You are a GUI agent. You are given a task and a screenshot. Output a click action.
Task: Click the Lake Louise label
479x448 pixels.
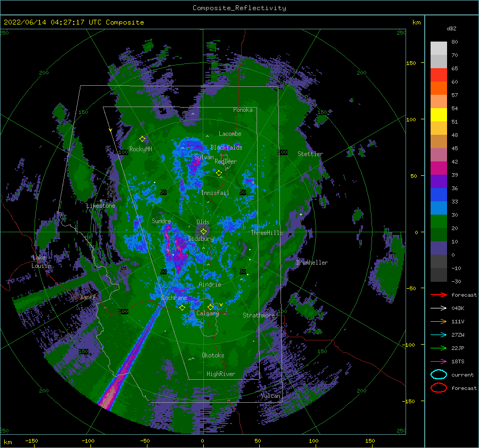41,262
